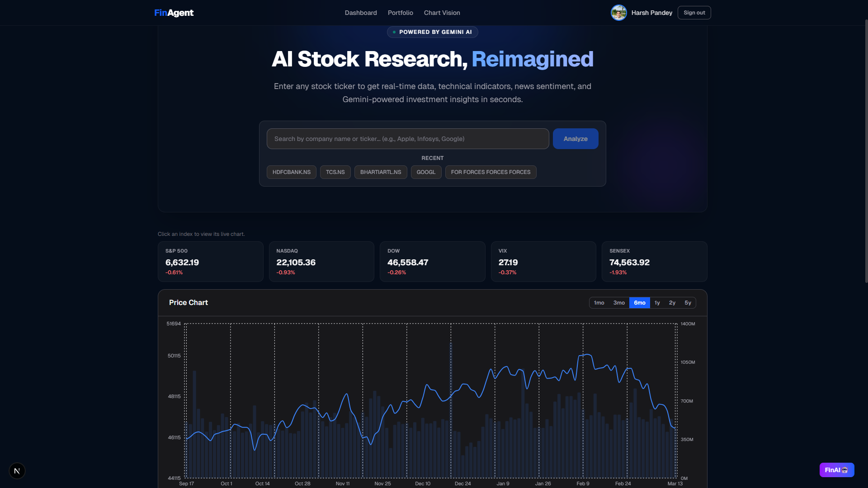Image resolution: width=868 pixels, height=488 pixels.
Task: Go to the Portfolio page
Action: tap(400, 13)
